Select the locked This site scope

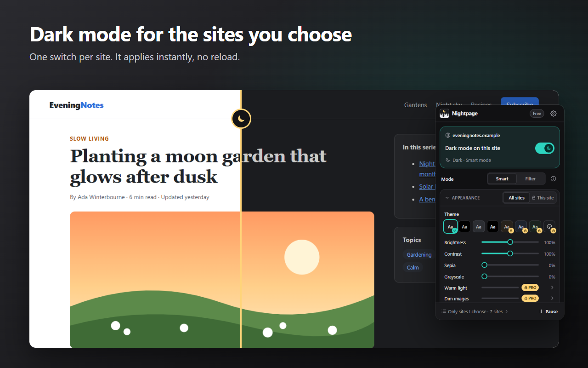(x=543, y=198)
